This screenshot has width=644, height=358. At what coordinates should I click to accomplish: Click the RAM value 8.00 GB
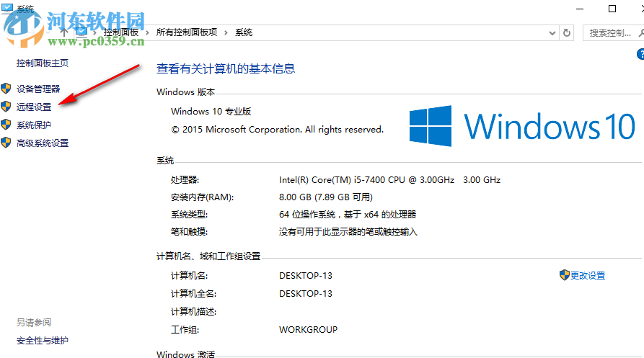pos(326,197)
